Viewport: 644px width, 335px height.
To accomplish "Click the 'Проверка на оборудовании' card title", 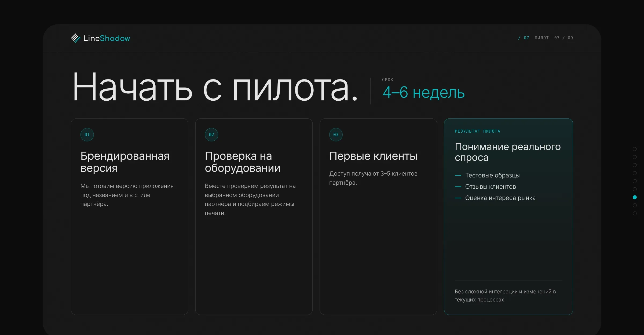I will [243, 162].
